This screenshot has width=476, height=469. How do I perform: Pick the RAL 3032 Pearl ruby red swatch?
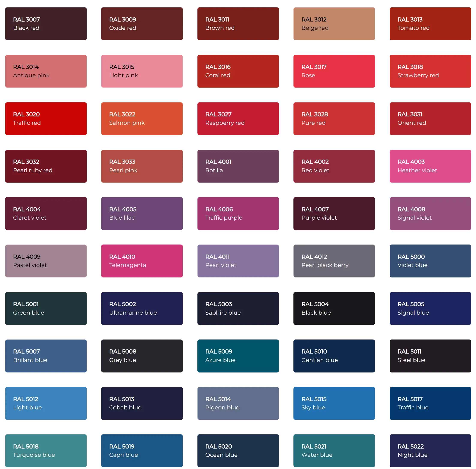pos(46,166)
